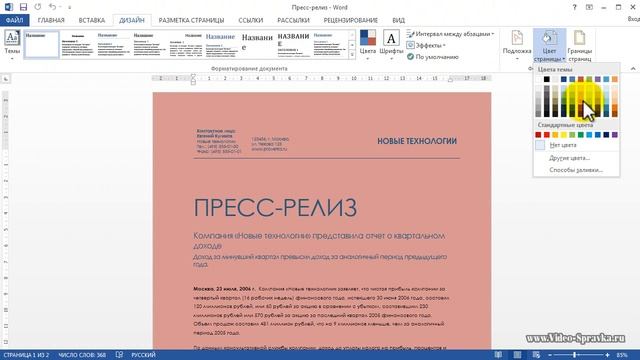Choose Нет цвета no color option
Image resolution: width=640 pixels, height=360 pixels.
(576, 145)
